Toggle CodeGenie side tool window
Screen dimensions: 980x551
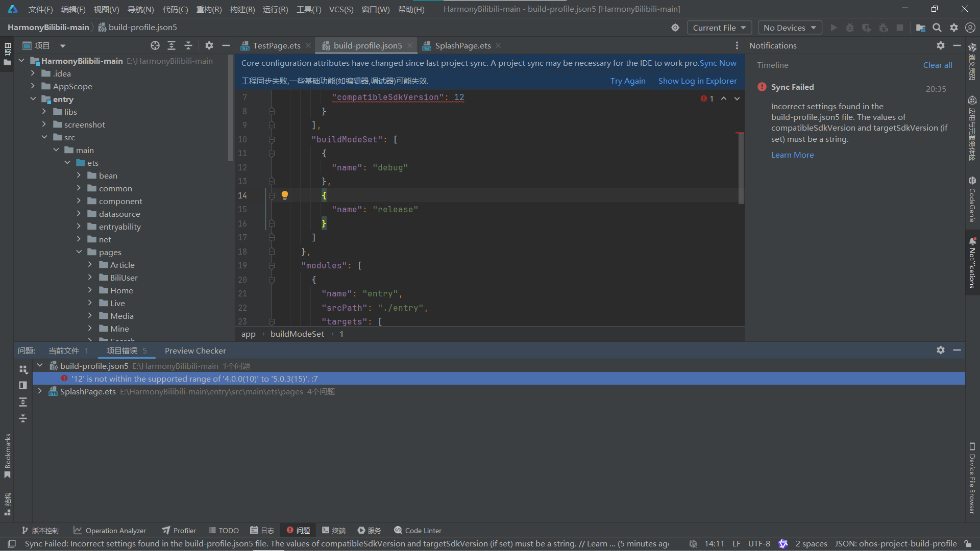click(x=972, y=199)
